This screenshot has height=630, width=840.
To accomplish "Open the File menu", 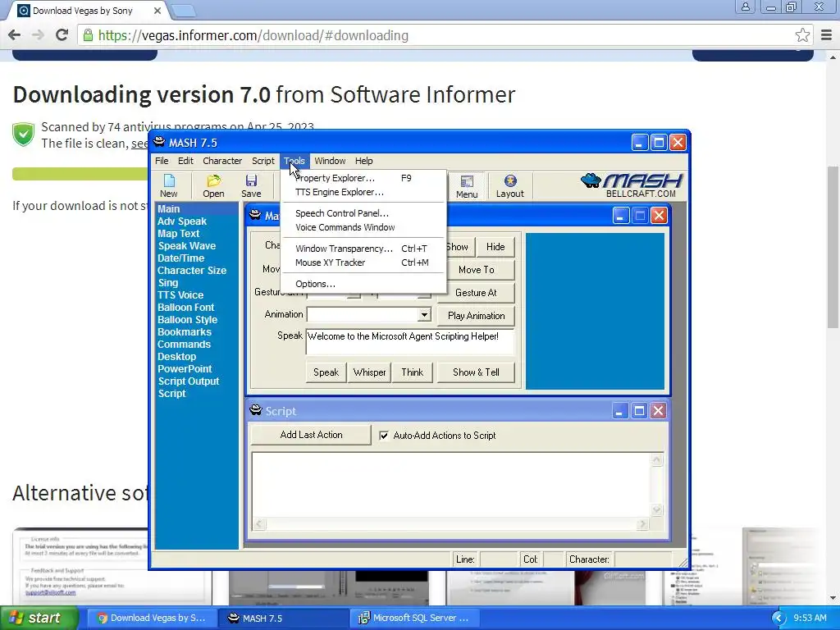I will [x=162, y=161].
